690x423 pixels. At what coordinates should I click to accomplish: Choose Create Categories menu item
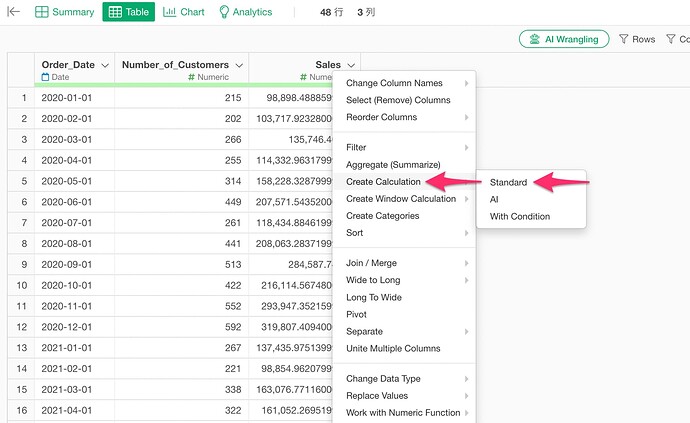404,216
